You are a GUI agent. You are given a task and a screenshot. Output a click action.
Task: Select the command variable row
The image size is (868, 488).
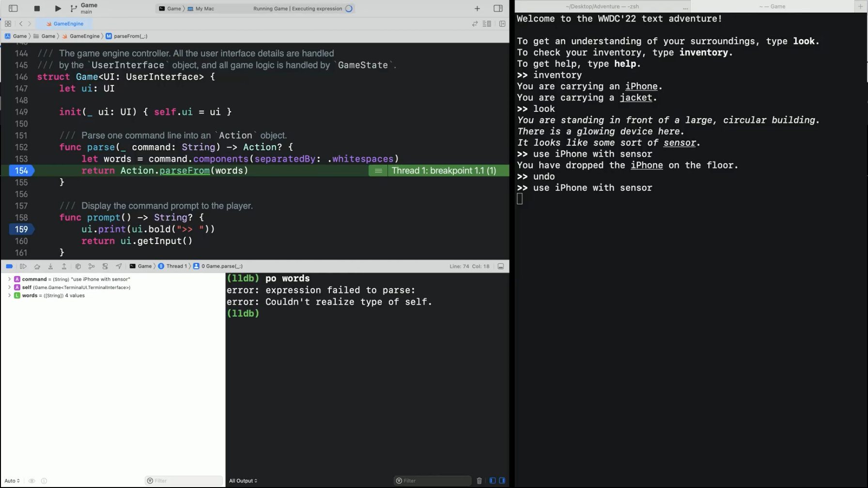pos(113,279)
